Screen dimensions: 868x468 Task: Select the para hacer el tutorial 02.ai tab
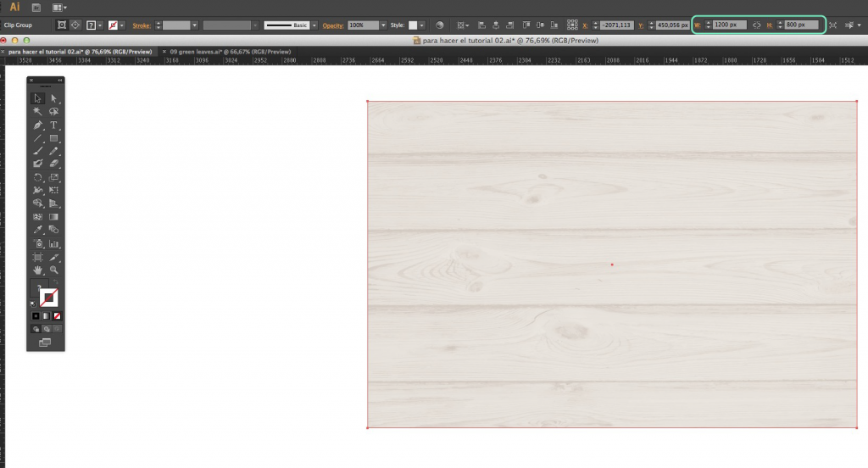[80, 52]
